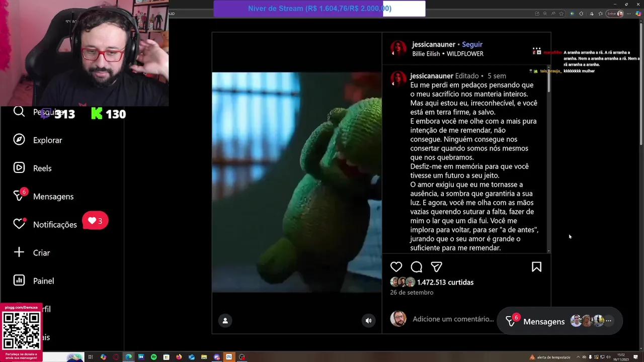Open the Copilot icon in browser toolbar
Image resolution: width=644 pixels, height=362 pixels.
pyautogui.click(x=638, y=14)
